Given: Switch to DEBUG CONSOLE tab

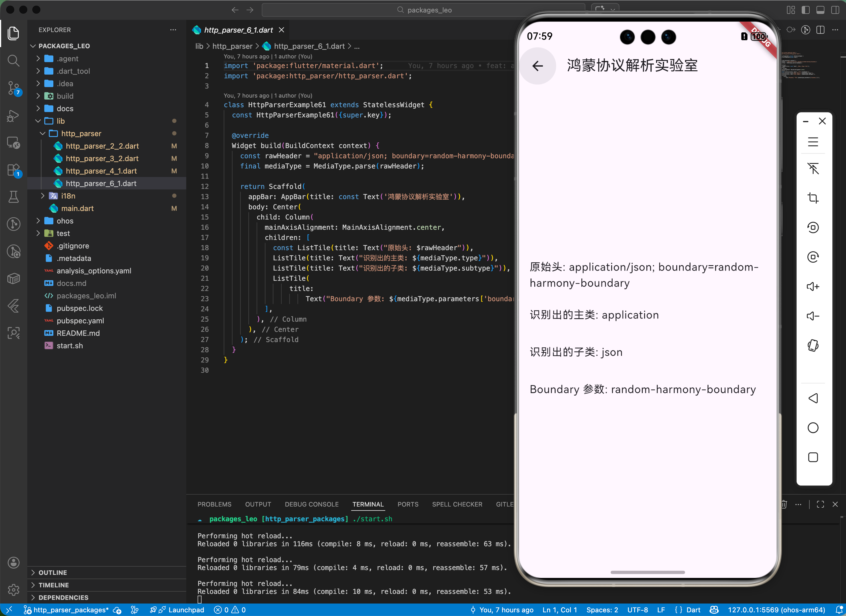Looking at the screenshot, I should coord(312,504).
